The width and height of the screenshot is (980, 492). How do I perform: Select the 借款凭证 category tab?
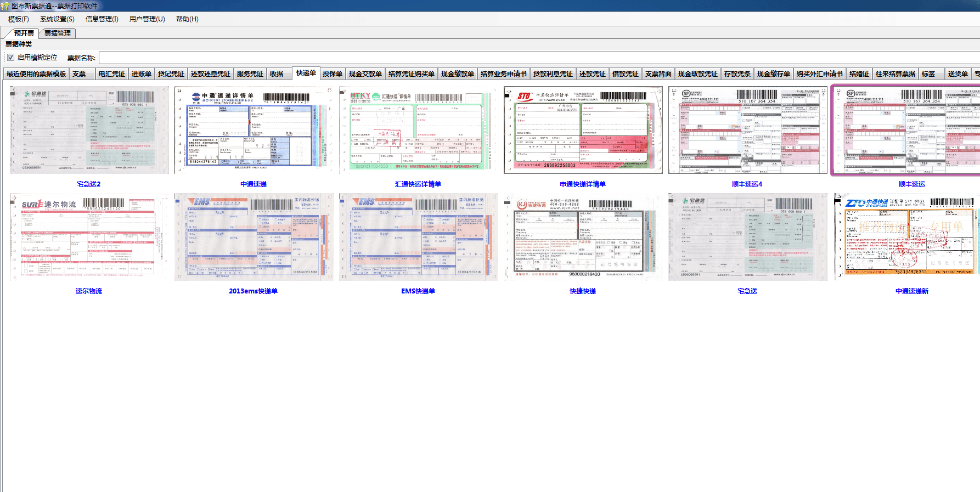[x=626, y=74]
